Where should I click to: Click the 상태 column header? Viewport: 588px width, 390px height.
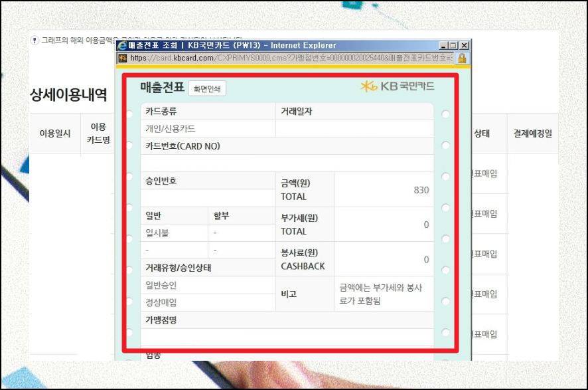tap(482, 134)
